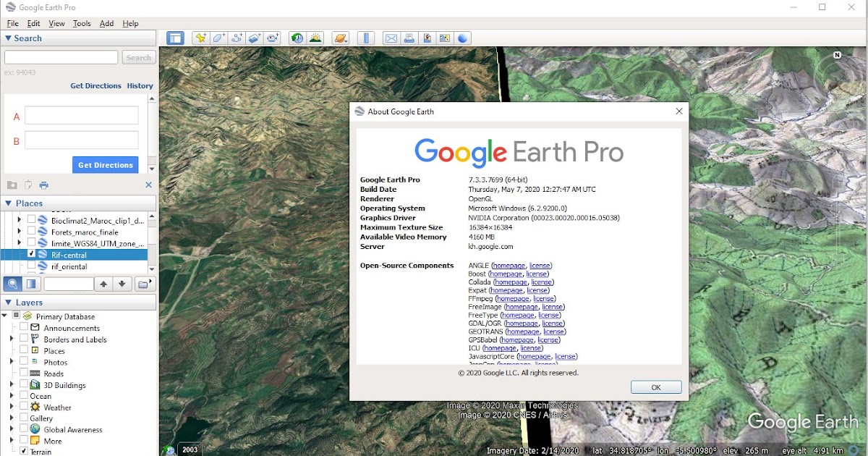Image resolution: width=868 pixels, height=456 pixels.
Task: Hide the sidebar with the toolbar button
Action: 175,38
